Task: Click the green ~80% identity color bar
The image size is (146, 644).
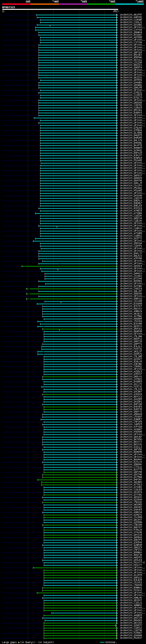Action: pyautogui.click(x=101, y=4)
